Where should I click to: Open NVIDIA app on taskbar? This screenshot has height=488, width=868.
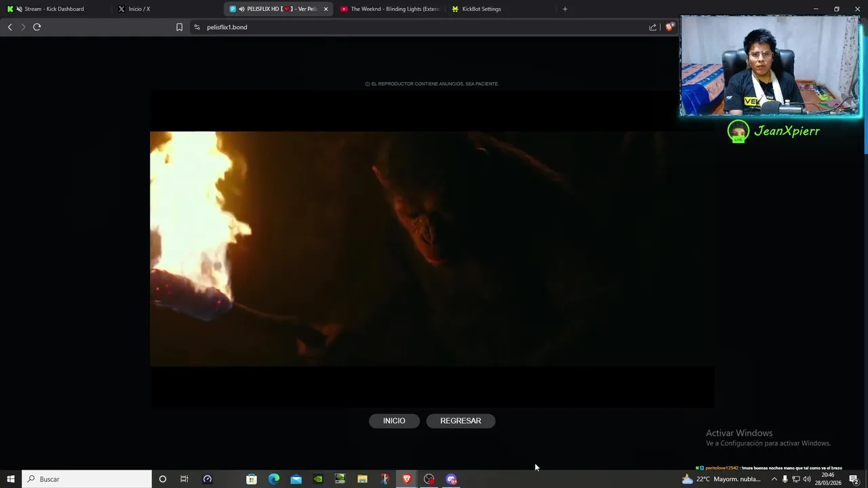pyautogui.click(x=318, y=479)
